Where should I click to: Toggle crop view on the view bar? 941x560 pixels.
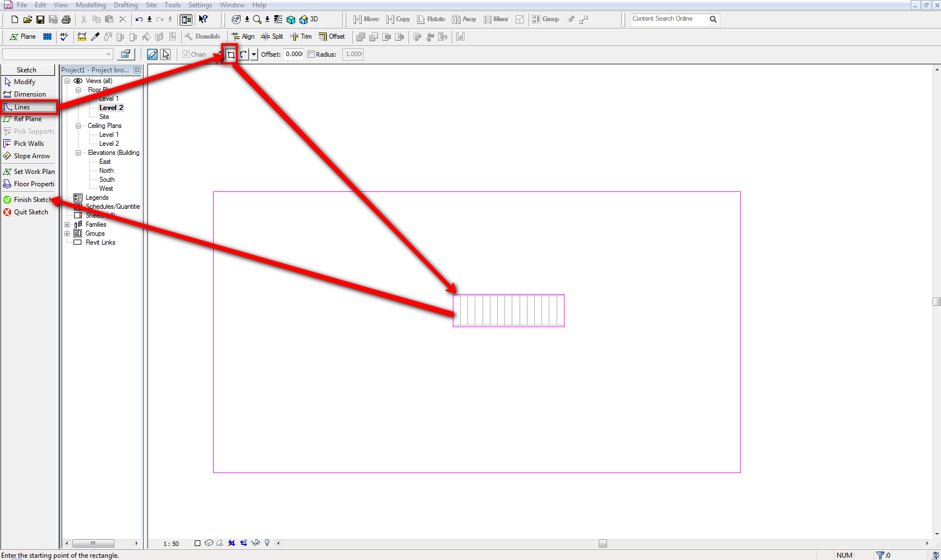pyautogui.click(x=232, y=543)
